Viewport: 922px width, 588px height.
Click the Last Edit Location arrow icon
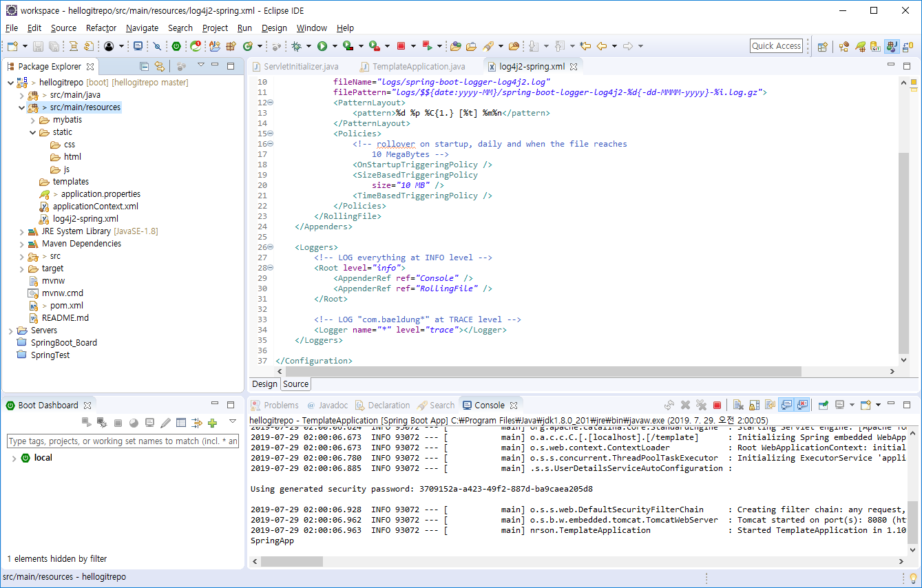(x=585, y=46)
